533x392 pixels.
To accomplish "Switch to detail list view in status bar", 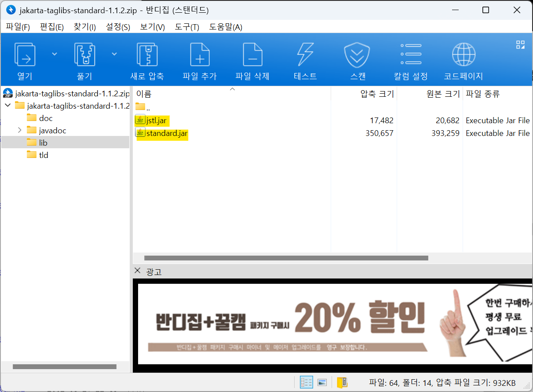I will point(306,382).
